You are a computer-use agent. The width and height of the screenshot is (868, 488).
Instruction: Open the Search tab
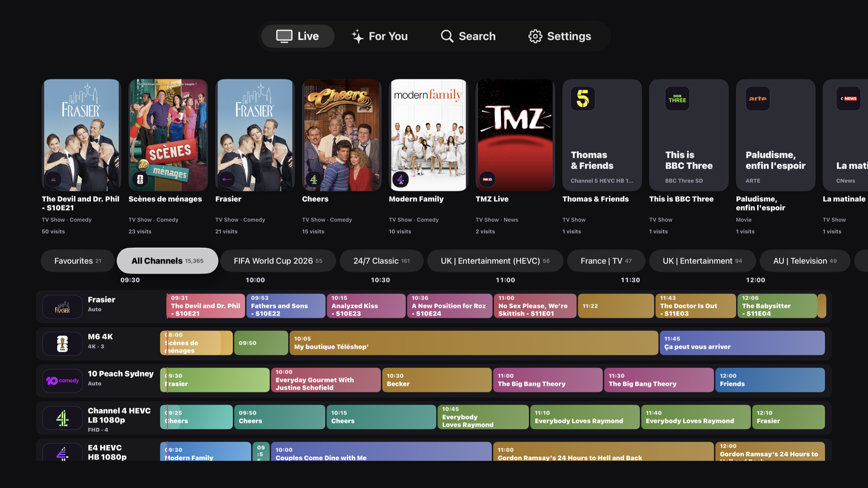pos(468,36)
